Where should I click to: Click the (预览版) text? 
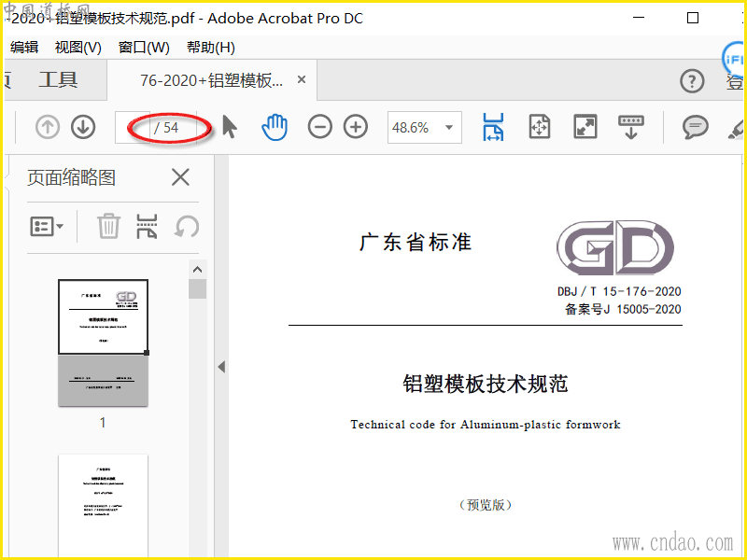coord(486,505)
